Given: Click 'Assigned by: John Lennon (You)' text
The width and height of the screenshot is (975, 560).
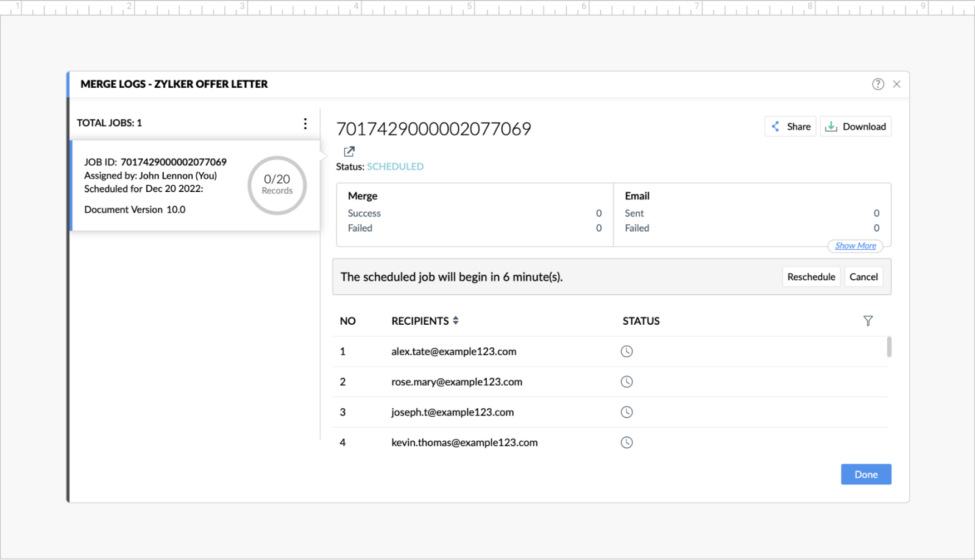Looking at the screenshot, I should click(151, 175).
